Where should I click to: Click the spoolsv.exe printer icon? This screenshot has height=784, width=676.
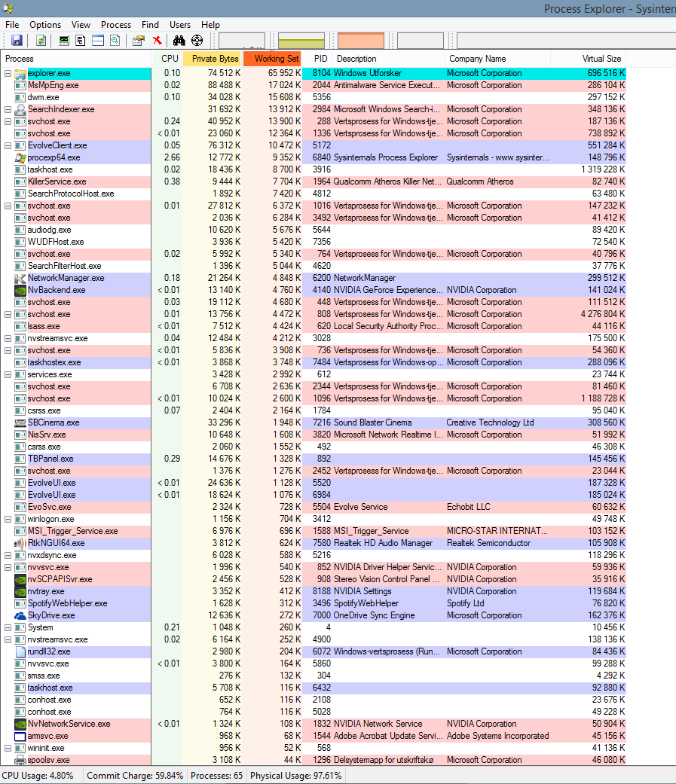(20, 760)
